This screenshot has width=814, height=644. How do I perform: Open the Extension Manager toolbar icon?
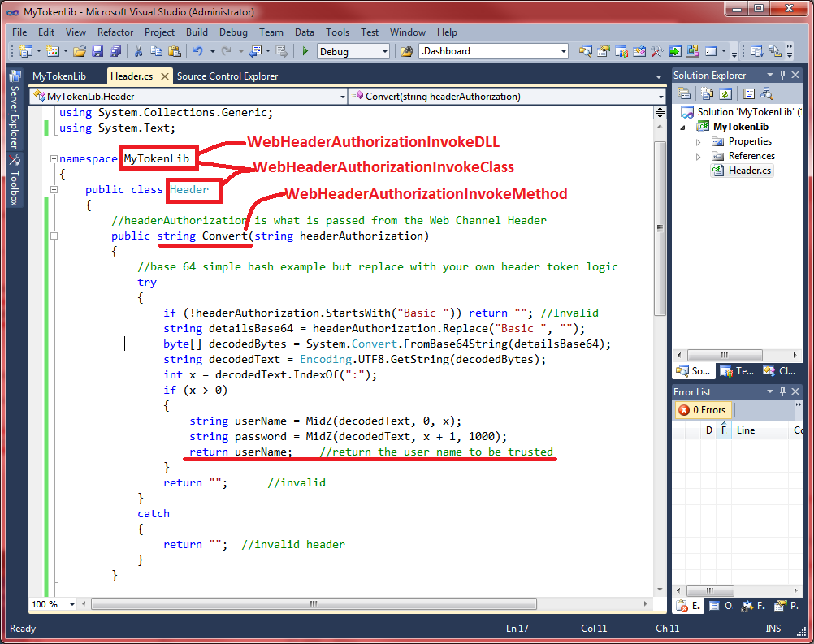pyautogui.click(x=692, y=51)
